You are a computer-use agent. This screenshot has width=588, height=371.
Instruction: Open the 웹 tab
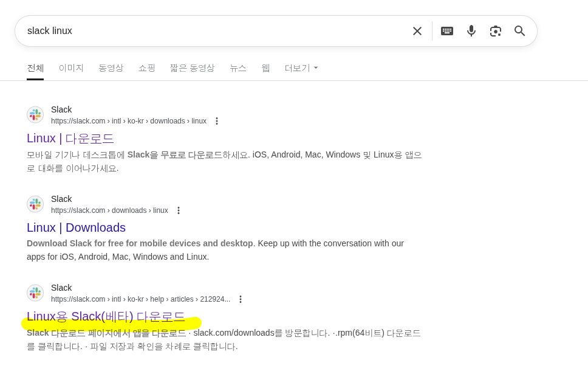tap(265, 68)
